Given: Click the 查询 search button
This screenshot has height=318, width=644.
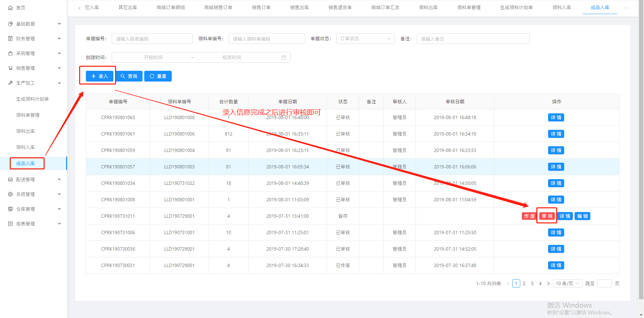Looking at the screenshot, I should pos(129,76).
